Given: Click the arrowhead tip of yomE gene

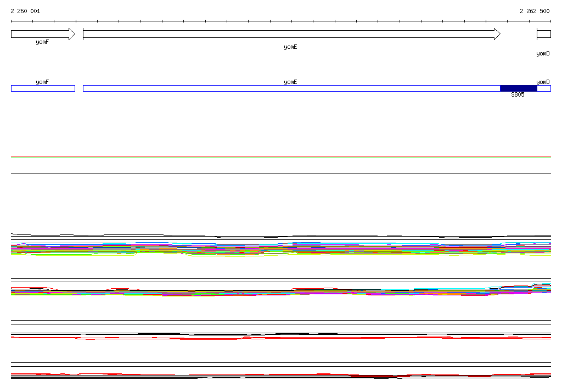Looking at the screenshot, I should (497, 34).
